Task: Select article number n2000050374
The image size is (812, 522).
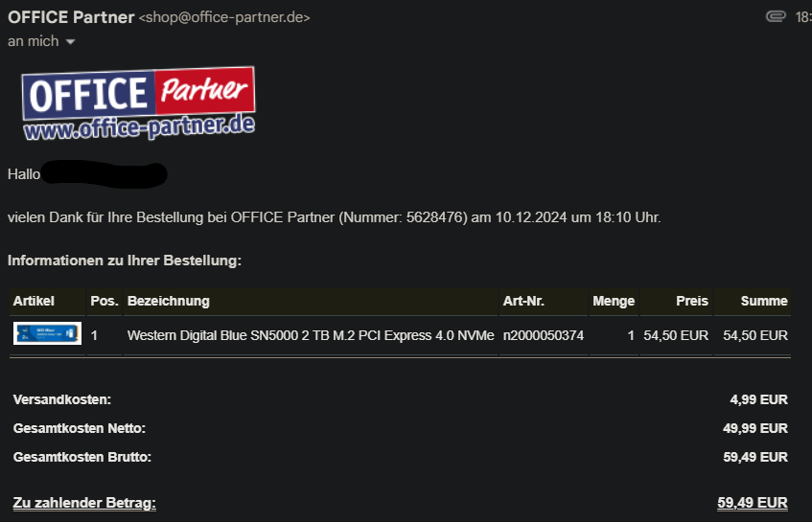Action: pos(544,336)
